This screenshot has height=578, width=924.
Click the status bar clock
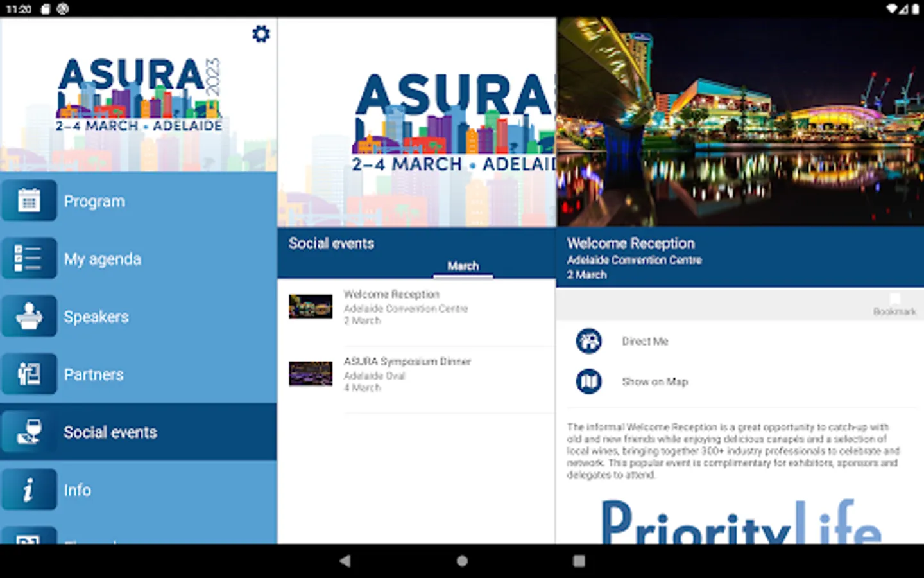point(19,9)
